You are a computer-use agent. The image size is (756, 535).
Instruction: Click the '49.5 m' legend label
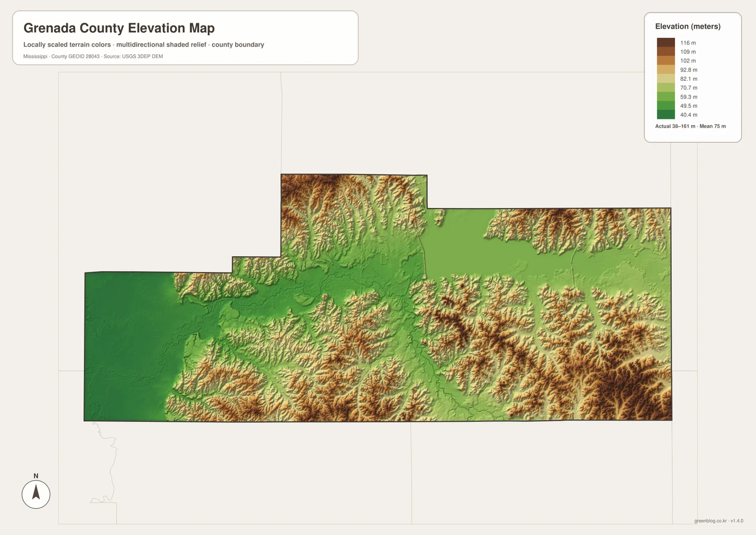(x=689, y=106)
